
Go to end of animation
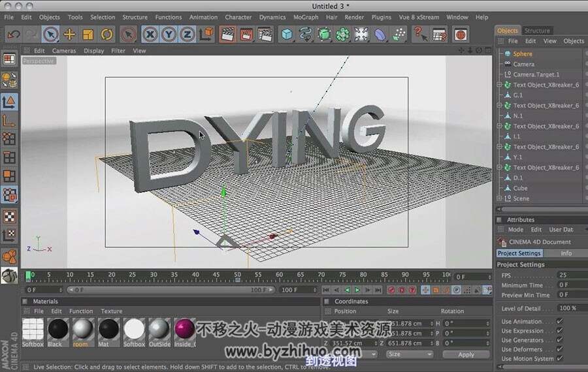click(x=378, y=290)
